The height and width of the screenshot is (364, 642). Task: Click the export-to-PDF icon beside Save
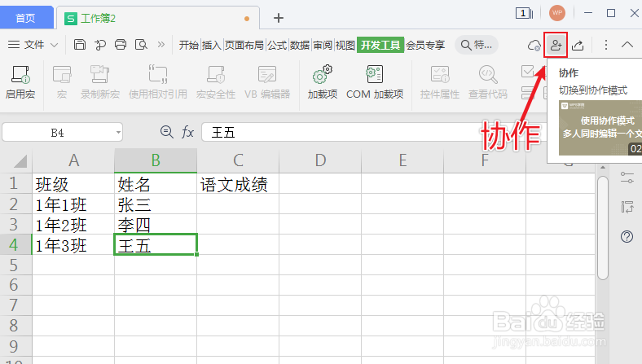pos(99,44)
